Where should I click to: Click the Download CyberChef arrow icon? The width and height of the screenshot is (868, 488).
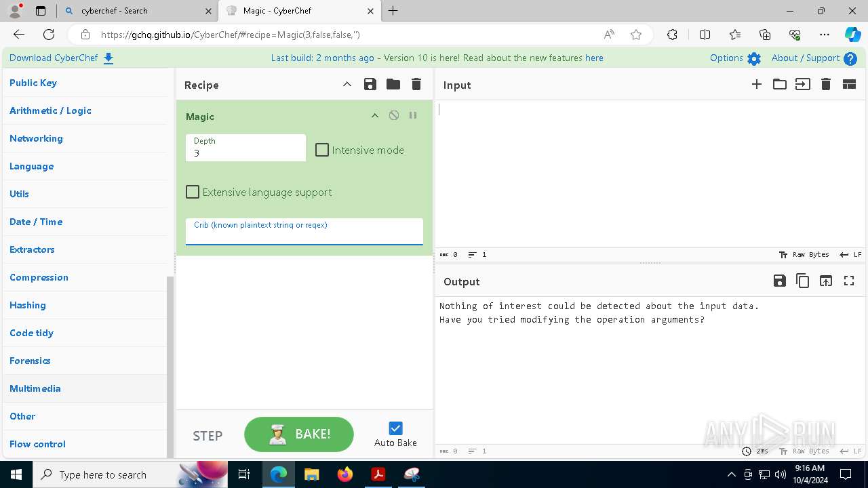point(108,58)
